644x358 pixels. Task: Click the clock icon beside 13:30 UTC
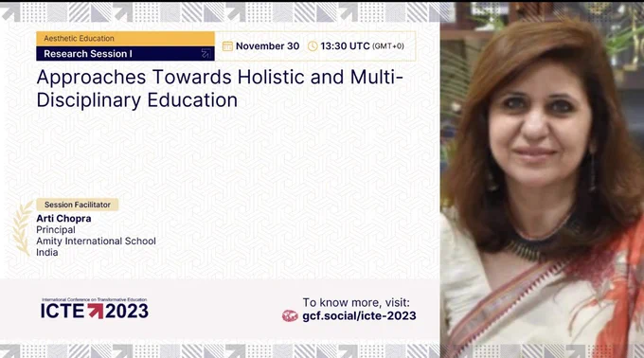click(x=313, y=46)
